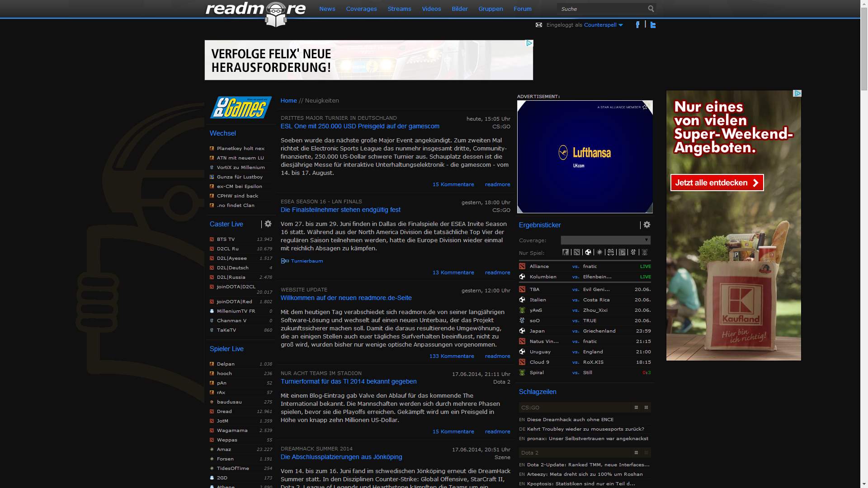This screenshot has height=488, width=868.
Task: Filter ticker by Hearthstone icon
Action: [599, 252]
